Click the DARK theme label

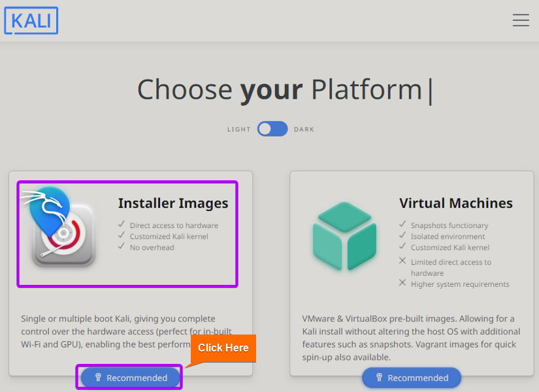[304, 129]
